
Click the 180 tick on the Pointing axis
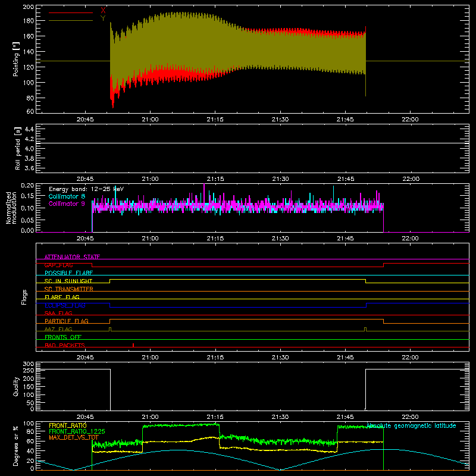point(28,21)
